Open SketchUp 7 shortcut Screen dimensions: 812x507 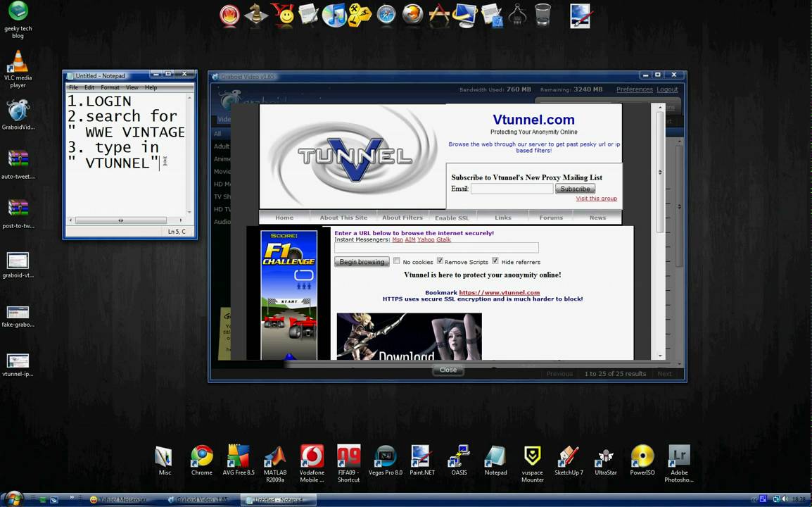pyautogui.click(x=569, y=461)
